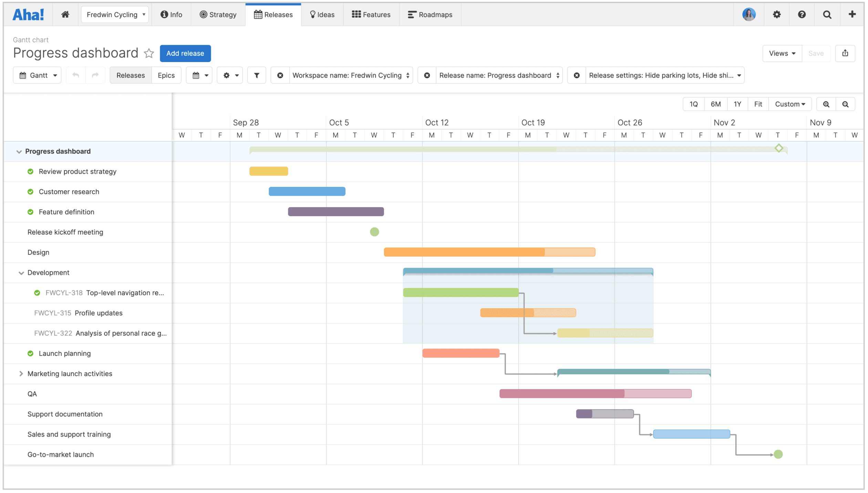Click check icon beside FWCYL-318

(37, 293)
